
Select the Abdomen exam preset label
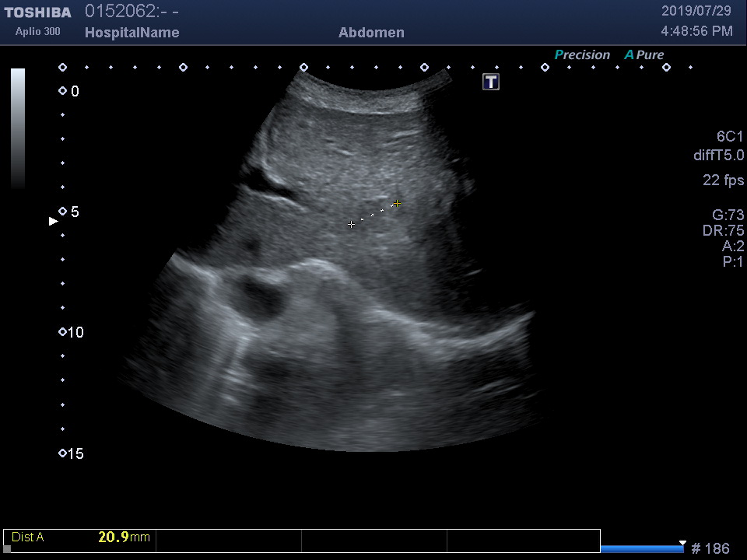[371, 33]
